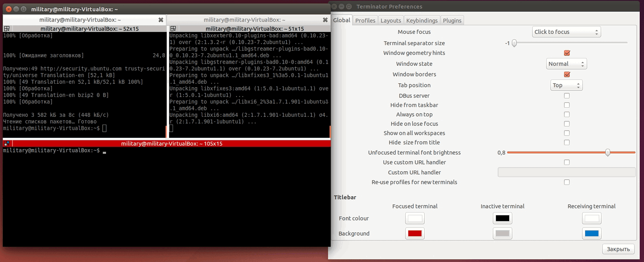The height and width of the screenshot is (262, 644).
Task: Enable Hide from taskbar
Action: [567, 105]
